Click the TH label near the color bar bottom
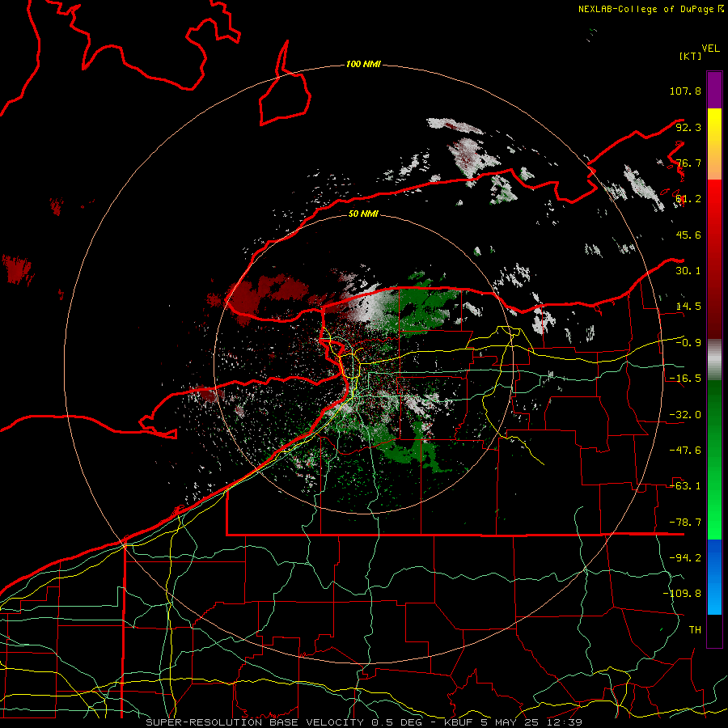Screen dimensions: 728x728 point(695,630)
